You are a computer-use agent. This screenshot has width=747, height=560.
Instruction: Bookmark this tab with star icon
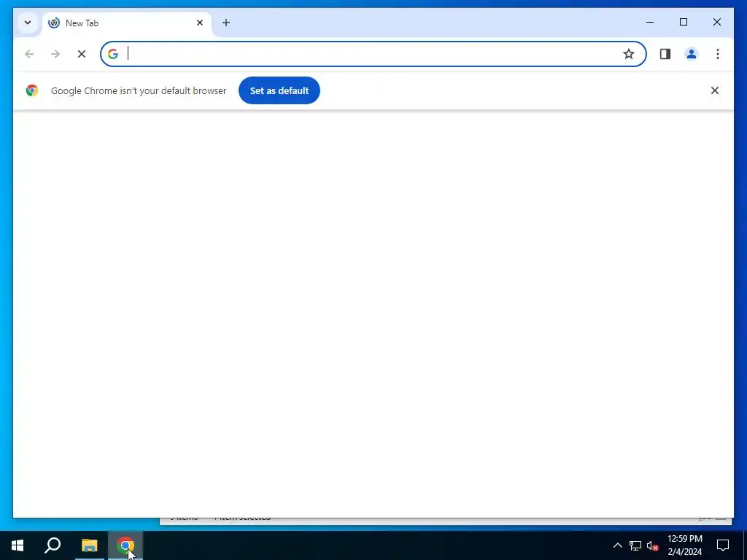[x=629, y=54]
